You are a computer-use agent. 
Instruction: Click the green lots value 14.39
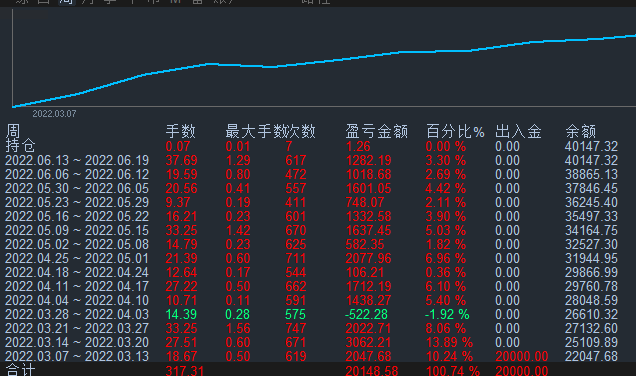181,315
